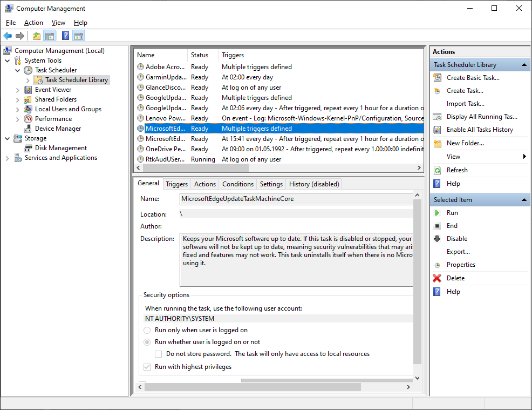Switch to the Triggers tab
This screenshot has height=410, width=532.
pos(176,184)
